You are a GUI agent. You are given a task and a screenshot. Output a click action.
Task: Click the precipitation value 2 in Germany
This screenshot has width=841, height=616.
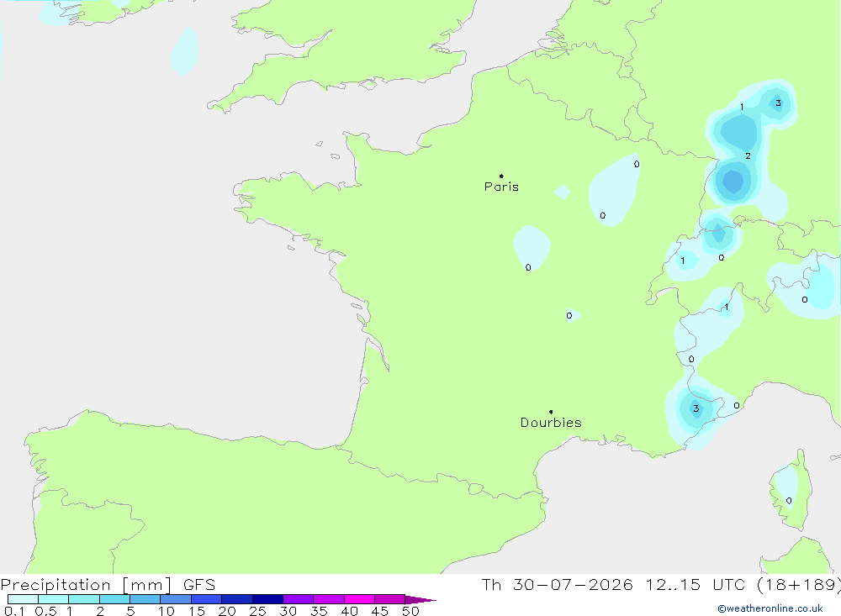click(748, 156)
